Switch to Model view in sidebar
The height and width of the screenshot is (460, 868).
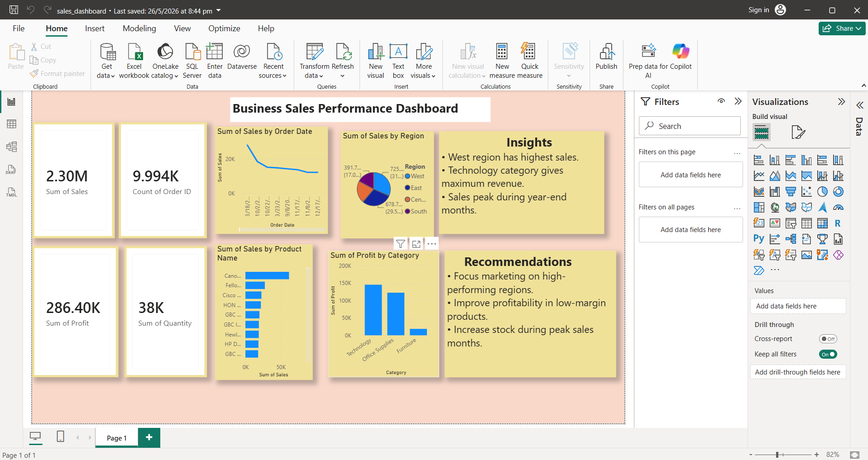pos(12,147)
